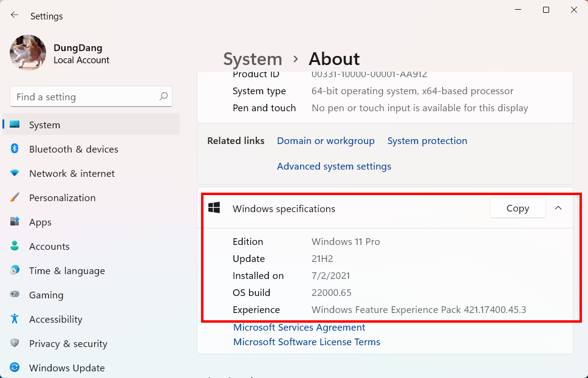
Task: Click the Privacy & security shield icon
Action: pyautogui.click(x=15, y=343)
